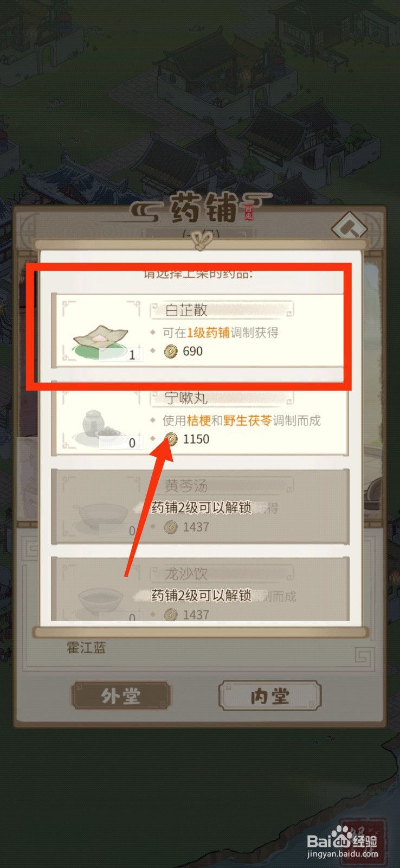Click the knot ornament atop the scroll
This screenshot has height=868, width=400.
click(201, 241)
